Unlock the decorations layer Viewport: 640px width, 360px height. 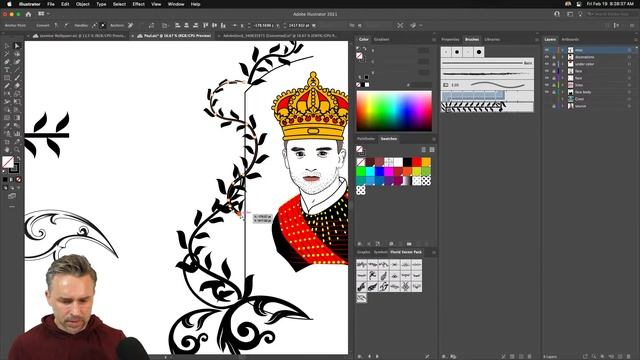(x=553, y=57)
